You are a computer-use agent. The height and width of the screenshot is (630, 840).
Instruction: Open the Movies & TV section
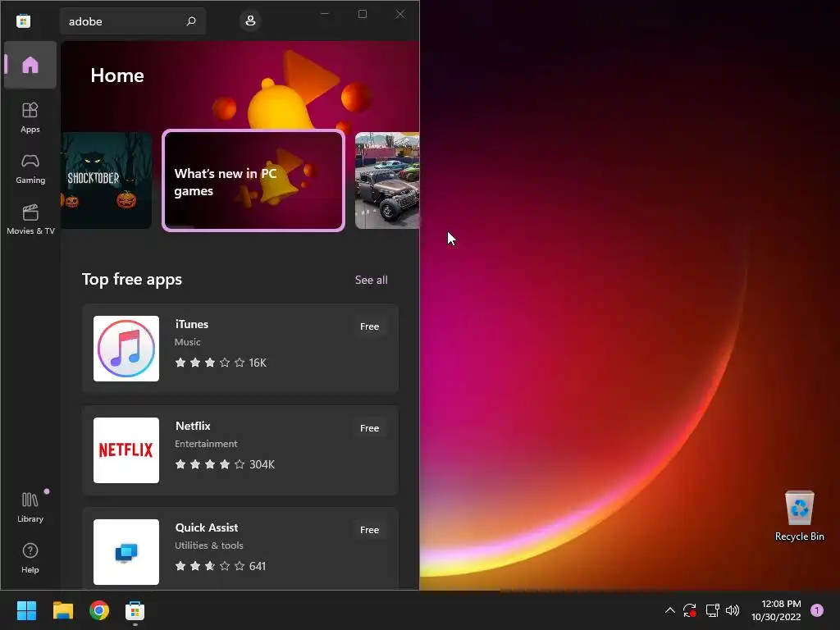pyautogui.click(x=30, y=219)
